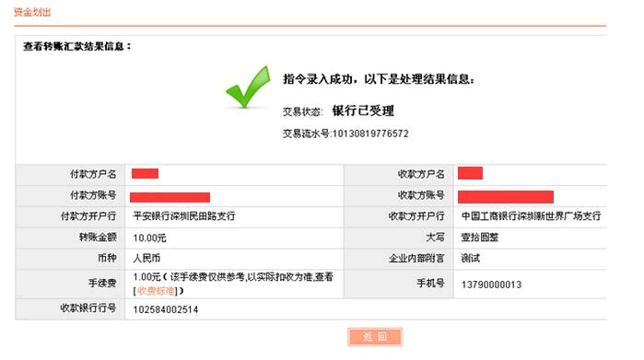644x360 pixels.
Task: Click the 手续费 row label
Action: point(102,283)
